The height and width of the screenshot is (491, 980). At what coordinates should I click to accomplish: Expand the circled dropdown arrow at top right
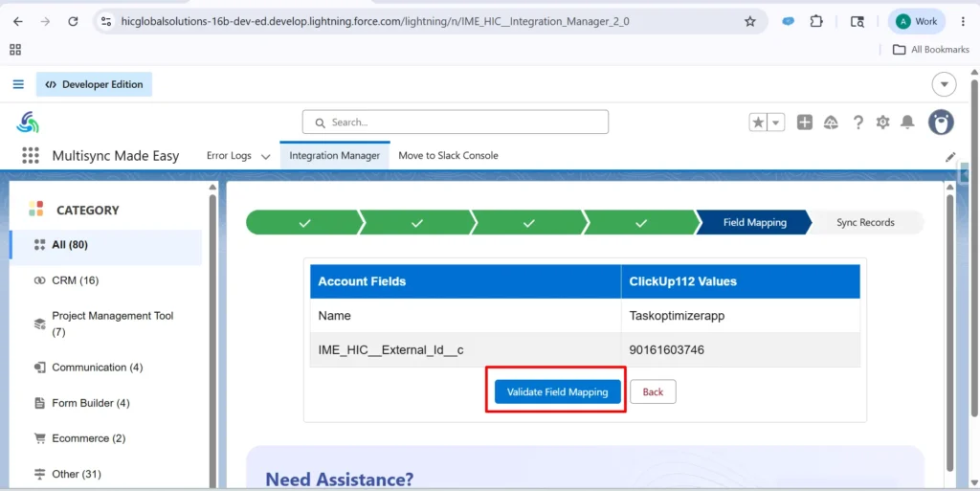[944, 84]
